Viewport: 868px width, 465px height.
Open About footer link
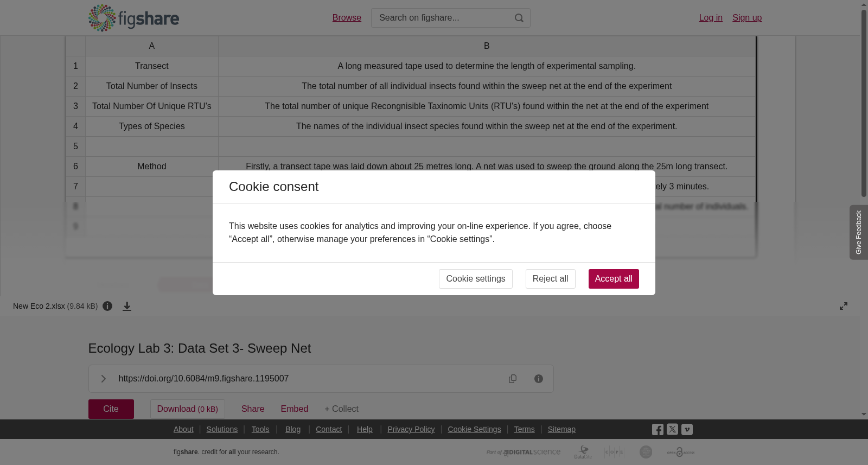[x=183, y=429]
